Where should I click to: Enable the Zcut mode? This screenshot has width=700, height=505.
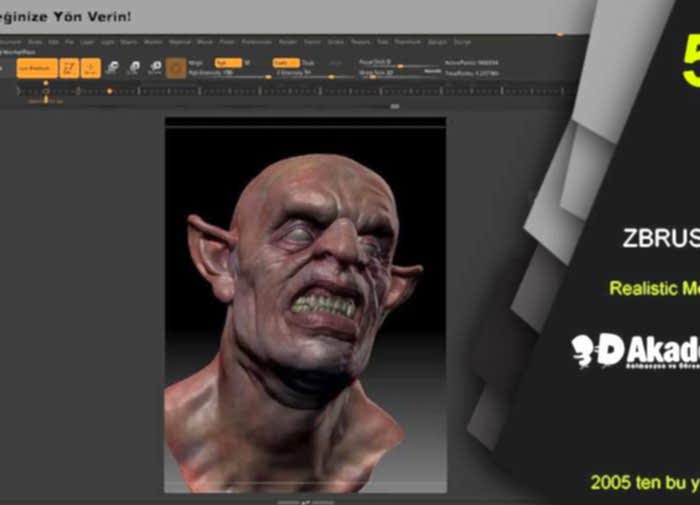pyautogui.click(x=335, y=63)
